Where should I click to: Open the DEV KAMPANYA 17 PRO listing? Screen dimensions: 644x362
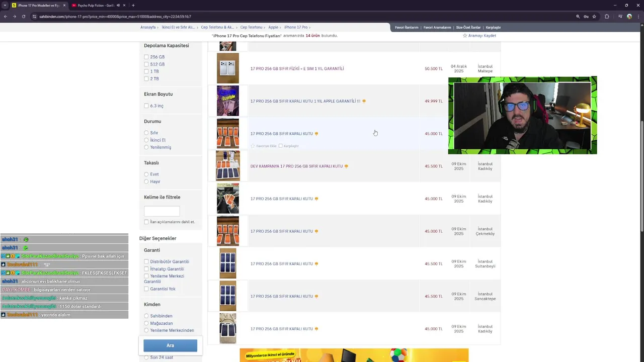click(296, 166)
